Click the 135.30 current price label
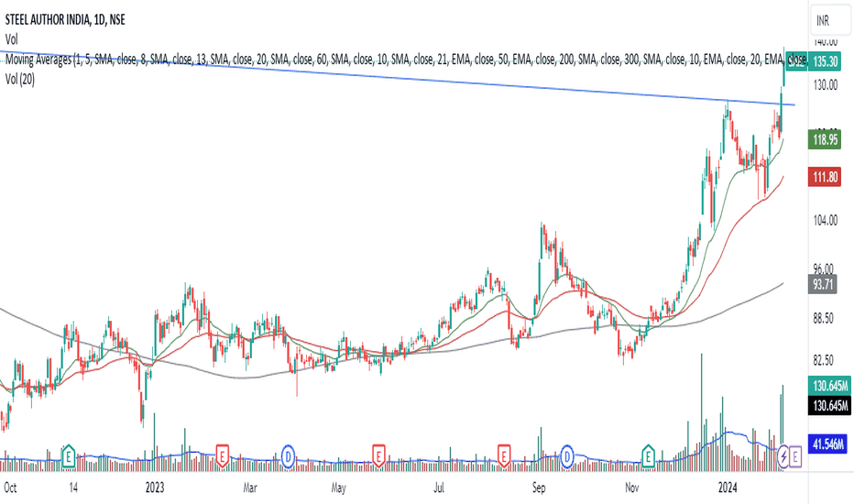Image resolution: width=854 pixels, height=504 pixels. click(825, 61)
